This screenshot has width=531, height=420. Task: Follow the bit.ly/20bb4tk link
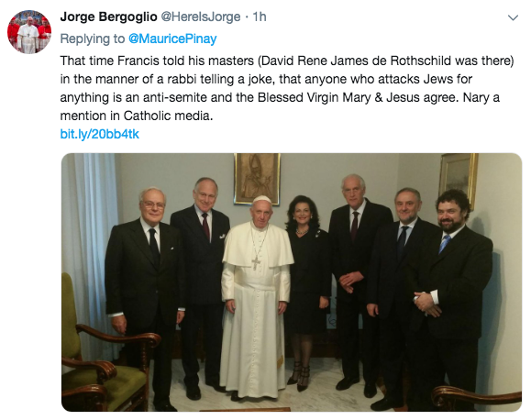[100, 134]
